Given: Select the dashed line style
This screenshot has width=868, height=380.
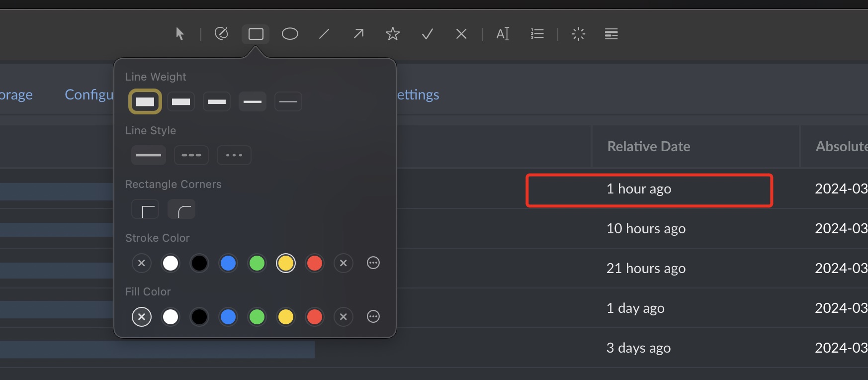Looking at the screenshot, I should click(191, 155).
